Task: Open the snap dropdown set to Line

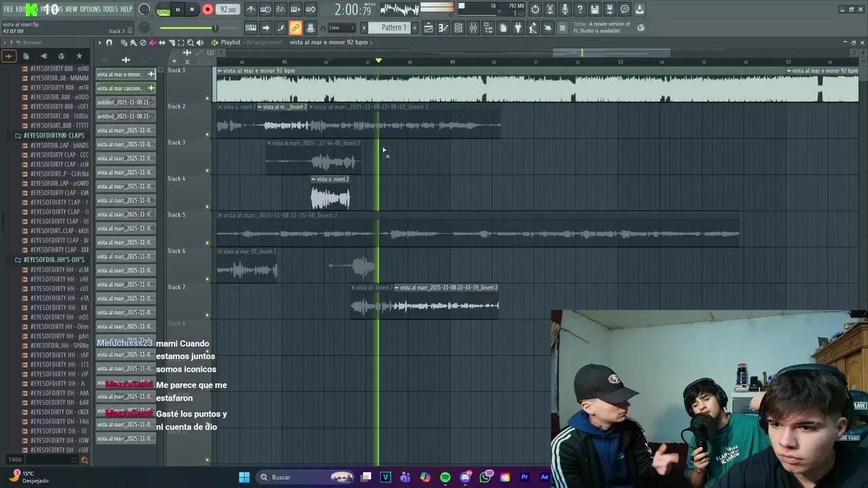Action: pyautogui.click(x=340, y=28)
